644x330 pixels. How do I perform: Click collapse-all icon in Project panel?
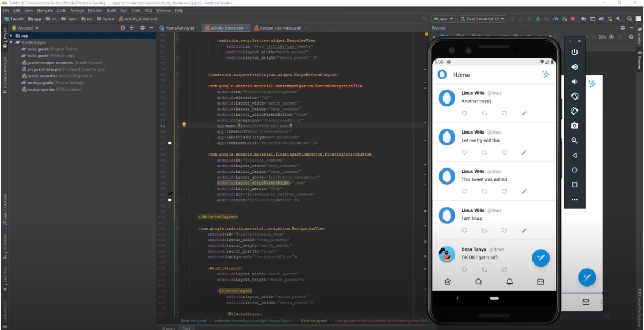(x=131, y=28)
